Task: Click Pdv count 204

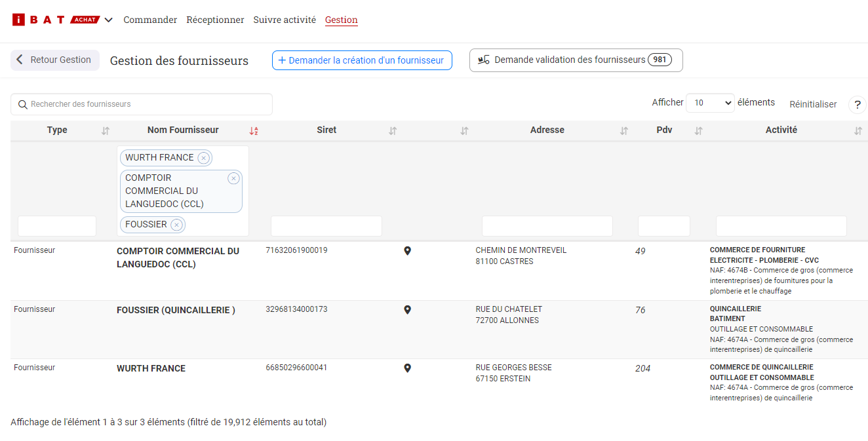Action: (x=643, y=368)
